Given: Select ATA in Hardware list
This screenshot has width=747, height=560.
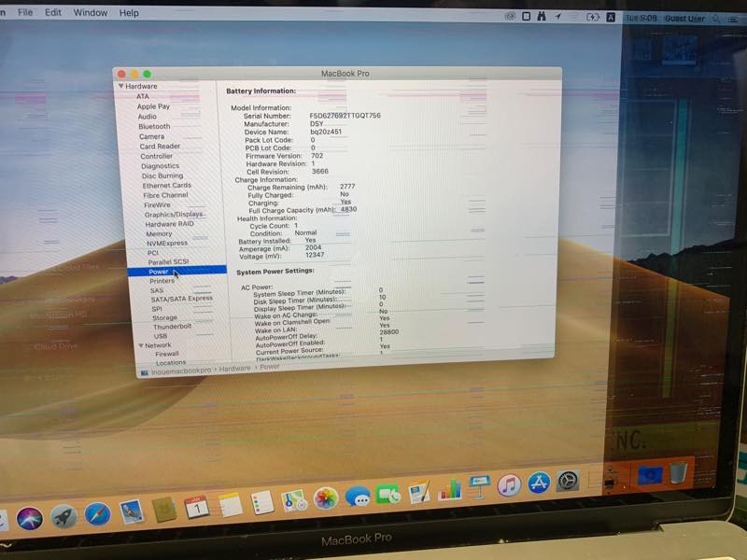Looking at the screenshot, I should 143,96.
